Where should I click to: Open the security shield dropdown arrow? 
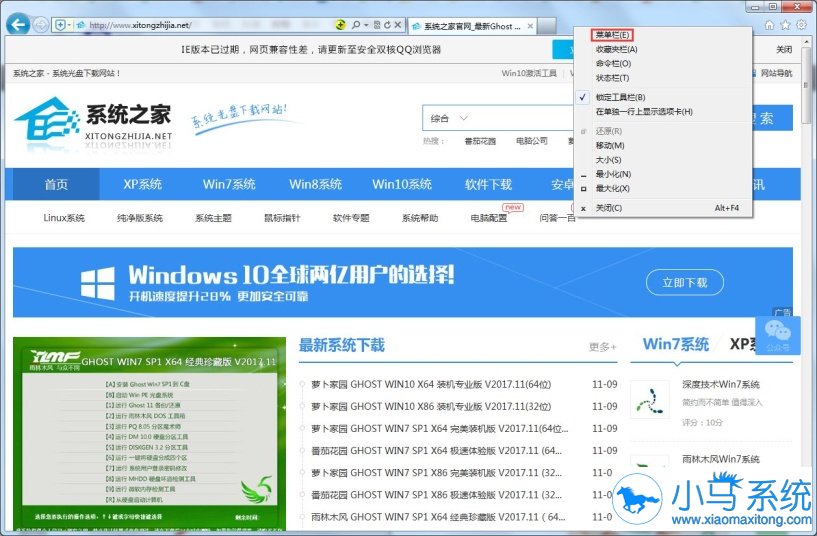point(69,25)
